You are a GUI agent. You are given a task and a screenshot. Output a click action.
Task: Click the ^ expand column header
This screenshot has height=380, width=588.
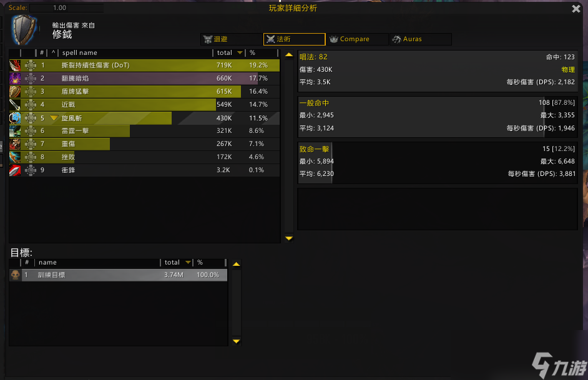[53, 53]
